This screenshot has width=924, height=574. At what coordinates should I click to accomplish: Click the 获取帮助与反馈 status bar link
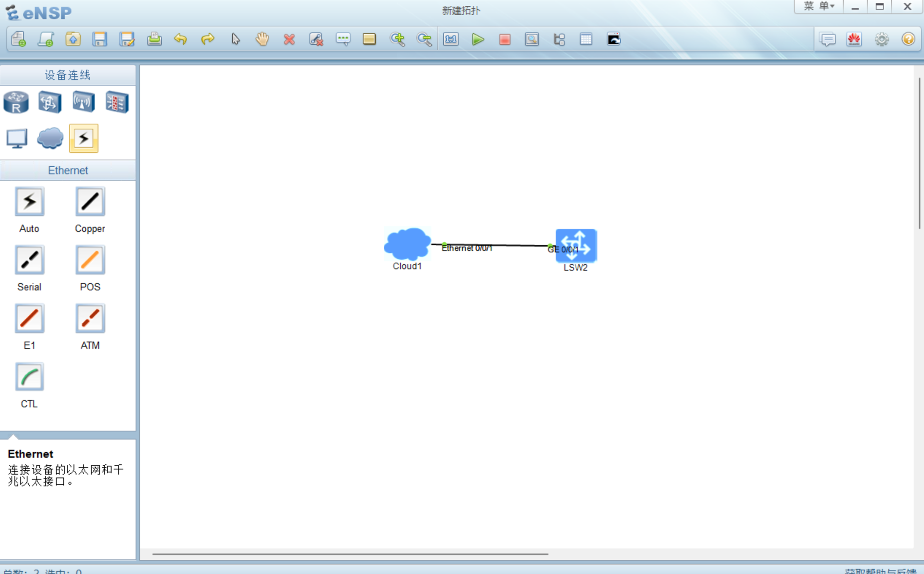click(881, 571)
